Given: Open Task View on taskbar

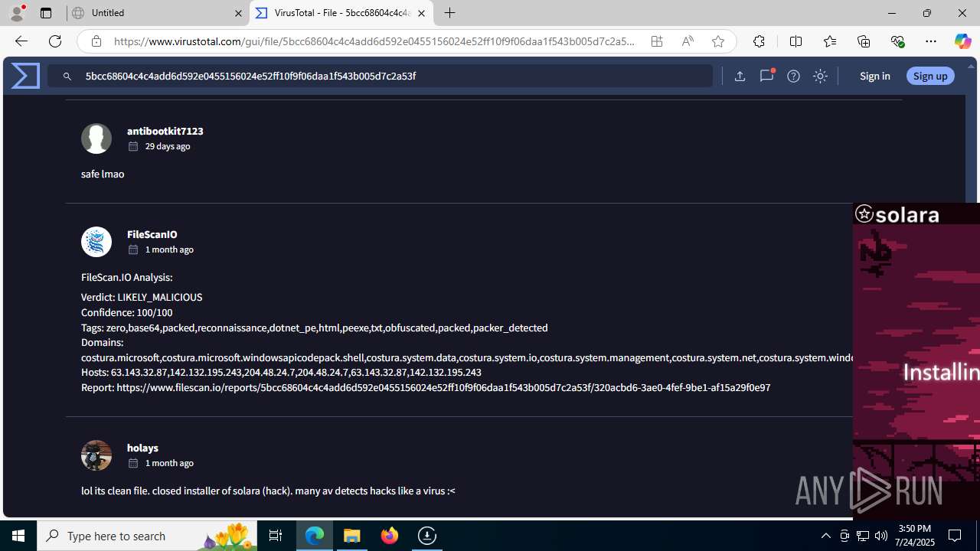Looking at the screenshot, I should click(276, 536).
